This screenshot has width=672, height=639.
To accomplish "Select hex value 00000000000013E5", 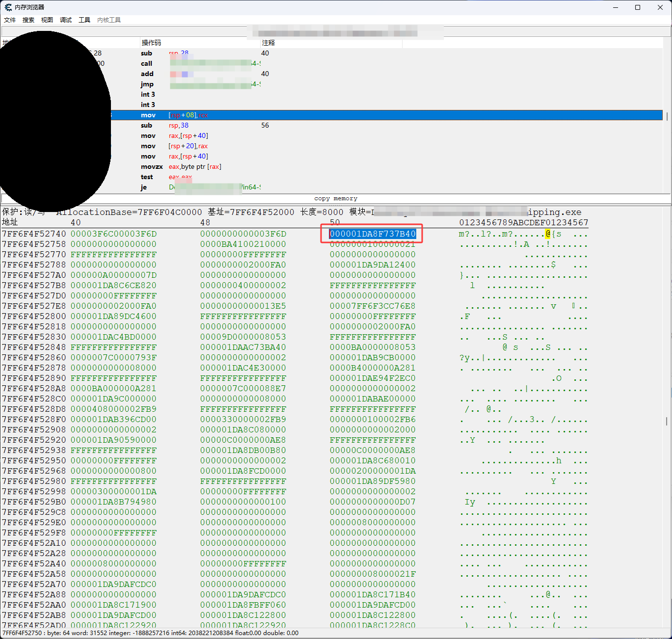I will coord(243,306).
